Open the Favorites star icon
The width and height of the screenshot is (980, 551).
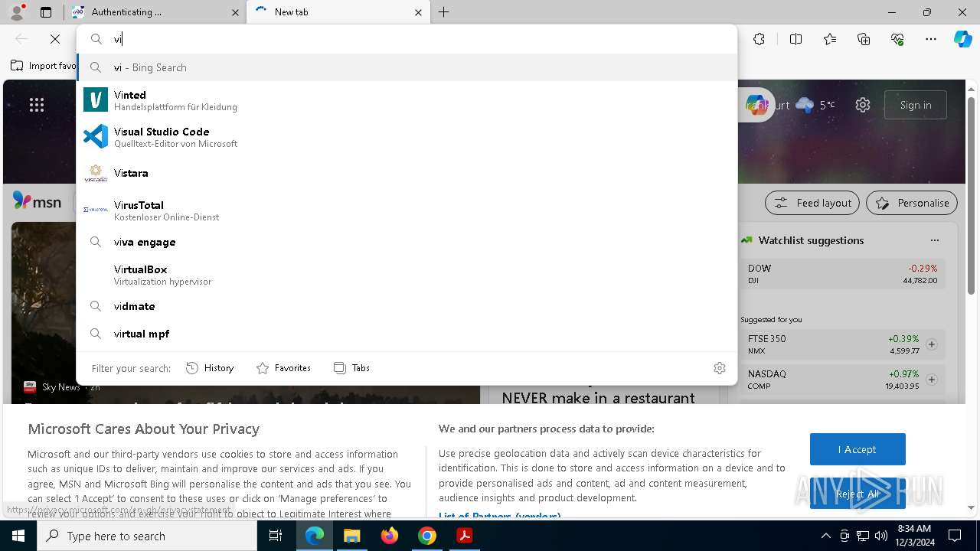pyautogui.click(x=830, y=39)
